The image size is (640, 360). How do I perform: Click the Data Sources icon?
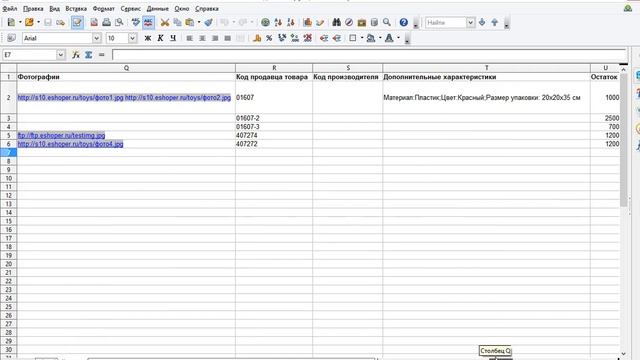click(374, 22)
